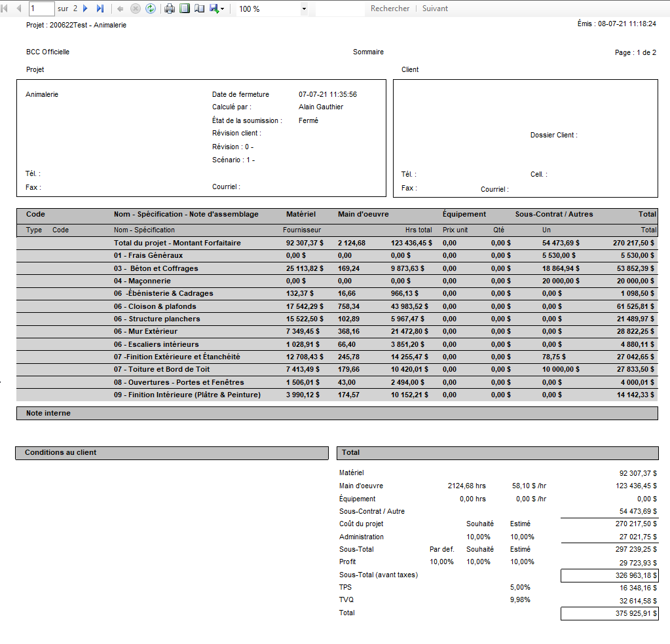670x644 pixels.
Task: Open the page setup dialog
Action: tap(199, 9)
